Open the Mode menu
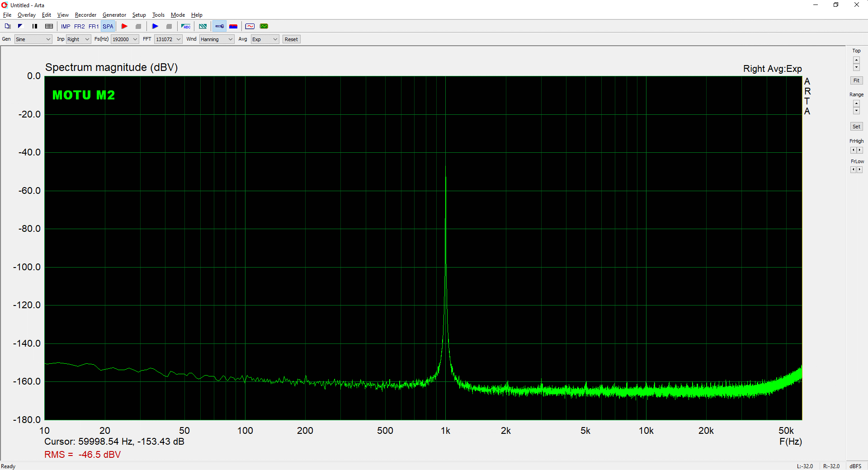This screenshot has width=868, height=470. [178, 15]
